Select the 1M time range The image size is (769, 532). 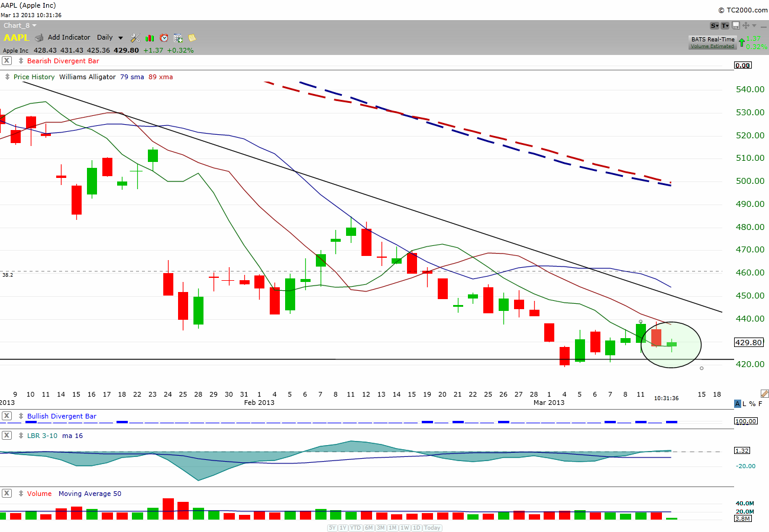[x=392, y=528]
